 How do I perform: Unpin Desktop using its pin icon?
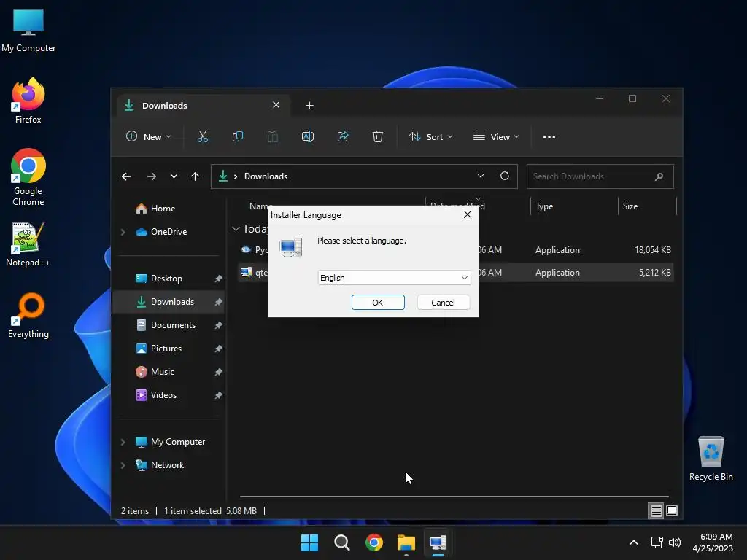click(219, 279)
